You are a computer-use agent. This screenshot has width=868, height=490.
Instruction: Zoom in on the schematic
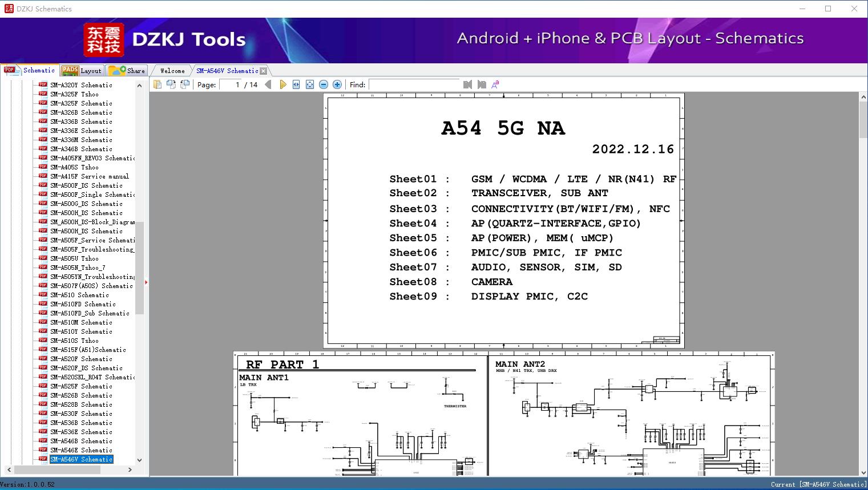pyautogui.click(x=337, y=84)
